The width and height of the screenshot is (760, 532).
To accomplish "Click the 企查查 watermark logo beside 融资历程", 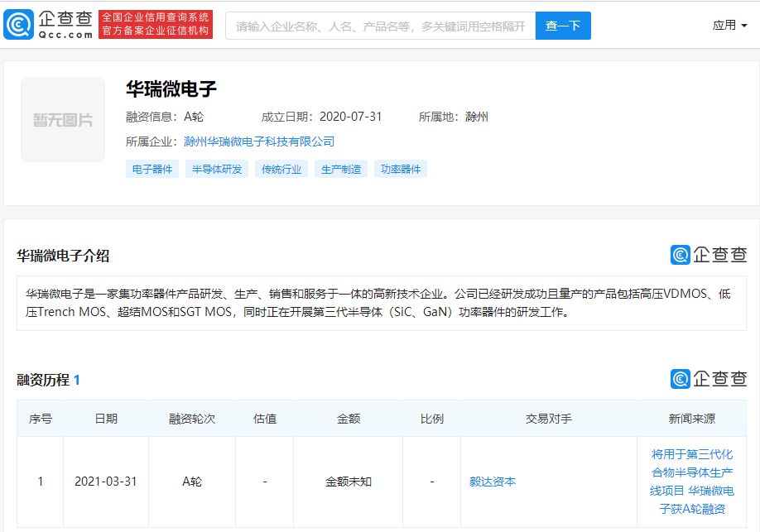I will click(708, 379).
